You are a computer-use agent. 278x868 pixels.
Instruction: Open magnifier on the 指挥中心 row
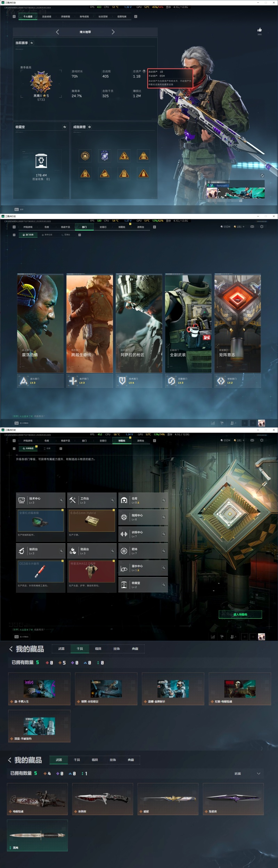[x=164, y=517]
